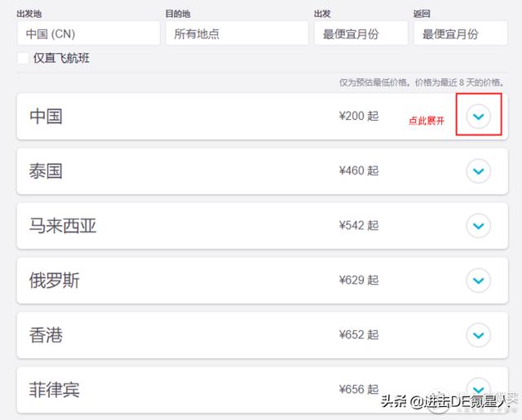Click the 出发地 field showing 中国 (CN)
Screen dimensions: 522x420
89,33
